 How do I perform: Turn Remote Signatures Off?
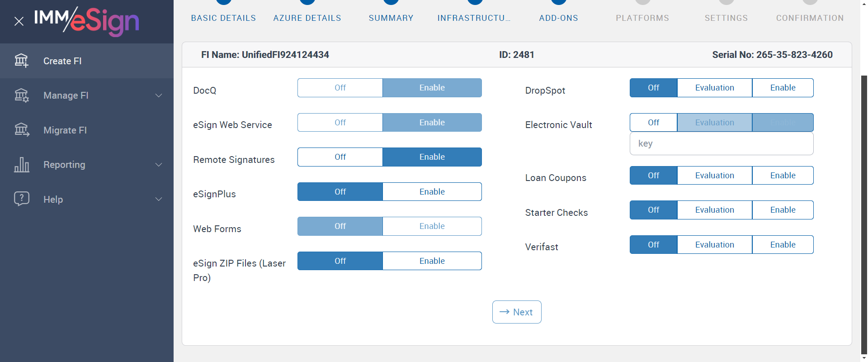pyautogui.click(x=340, y=157)
